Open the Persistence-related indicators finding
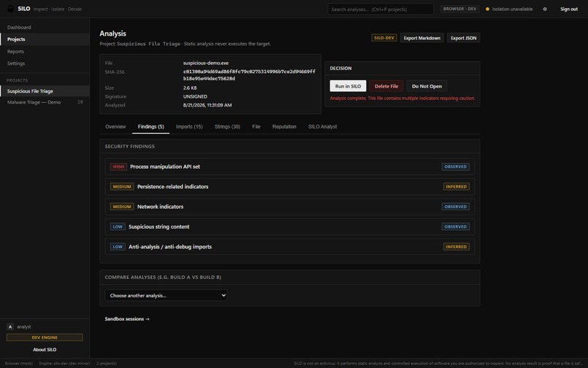This screenshot has width=588, height=368. coord(290,187)
